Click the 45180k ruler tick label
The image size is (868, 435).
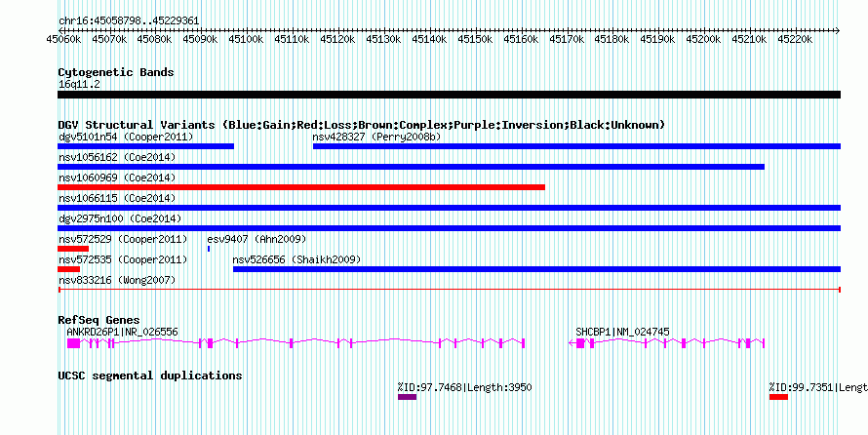pos(612,40)
